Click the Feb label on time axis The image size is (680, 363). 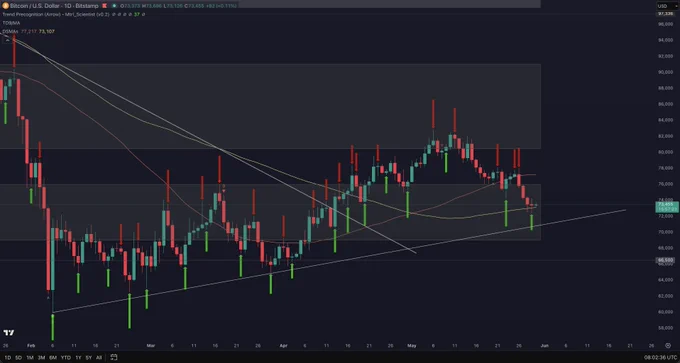30,346
